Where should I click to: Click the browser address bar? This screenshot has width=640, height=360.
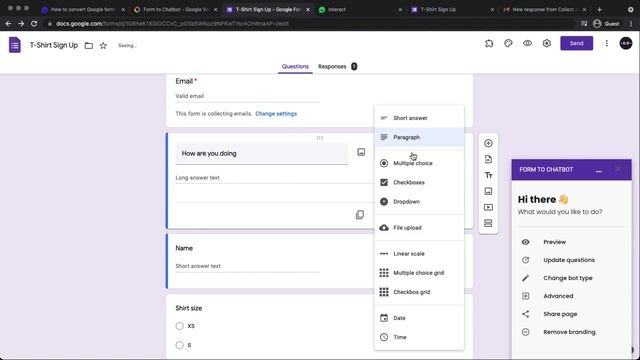pyautogui.click(x=310, y=24)
